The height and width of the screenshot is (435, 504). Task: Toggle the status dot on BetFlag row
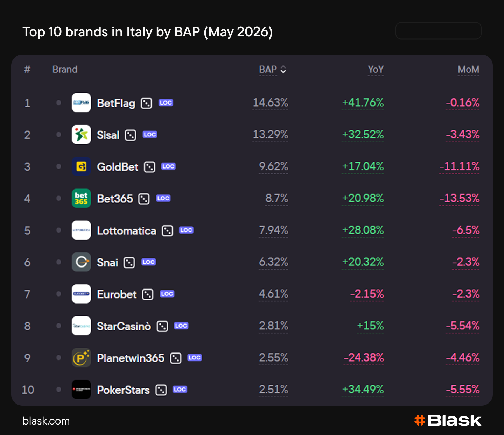pos(59,103)
